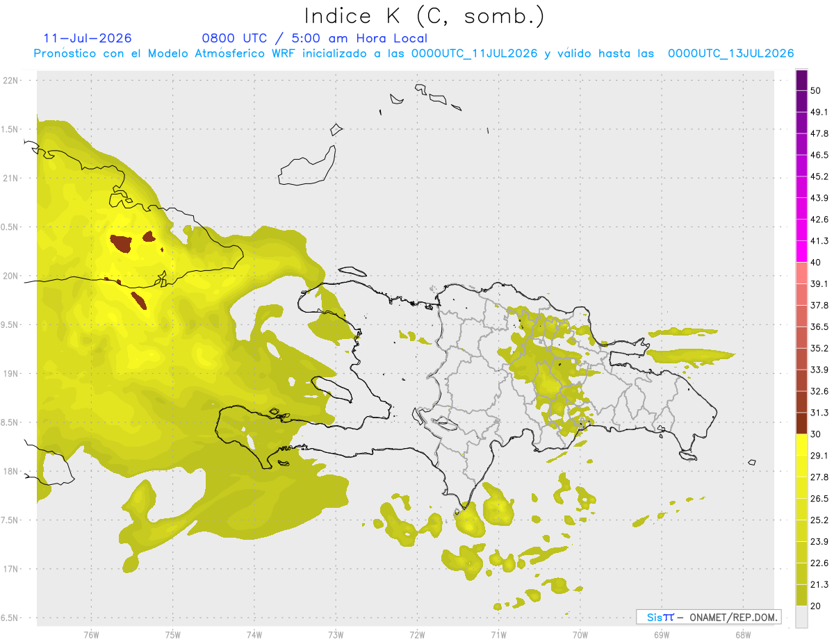Click the "46.5" value on the color scale
The image size is (834, 644).
tap(819, 155)
